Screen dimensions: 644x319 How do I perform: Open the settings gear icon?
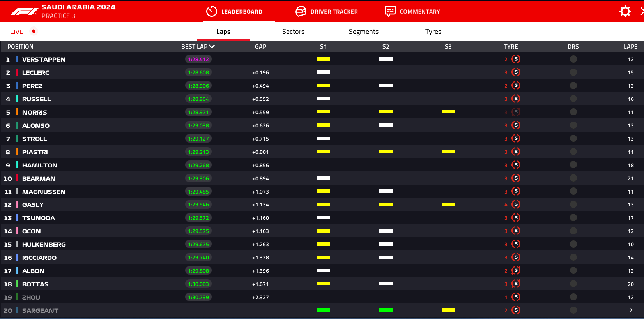pos(625,11)
